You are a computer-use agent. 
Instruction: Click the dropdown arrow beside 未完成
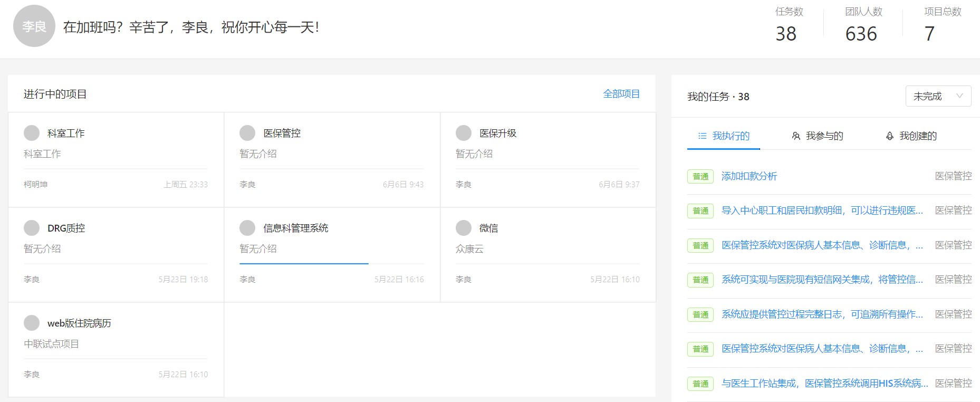[x=959, y=96]
